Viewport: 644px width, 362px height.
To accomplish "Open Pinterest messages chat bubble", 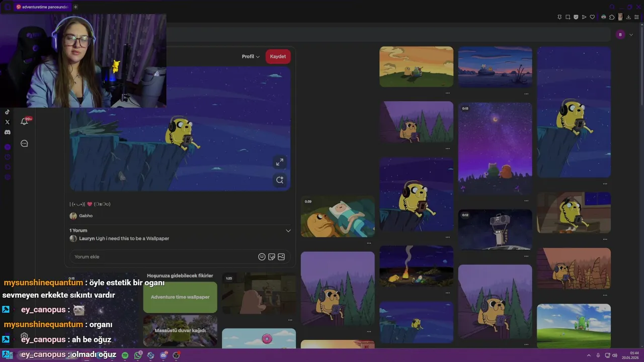I will (24, 143).
